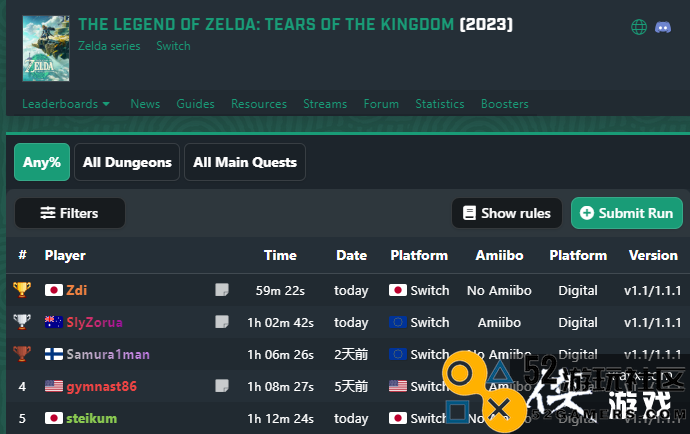Viewport: 690px width, 434px height.
Task: Click the gold trophy first place icon
Action: click(22, 290)
